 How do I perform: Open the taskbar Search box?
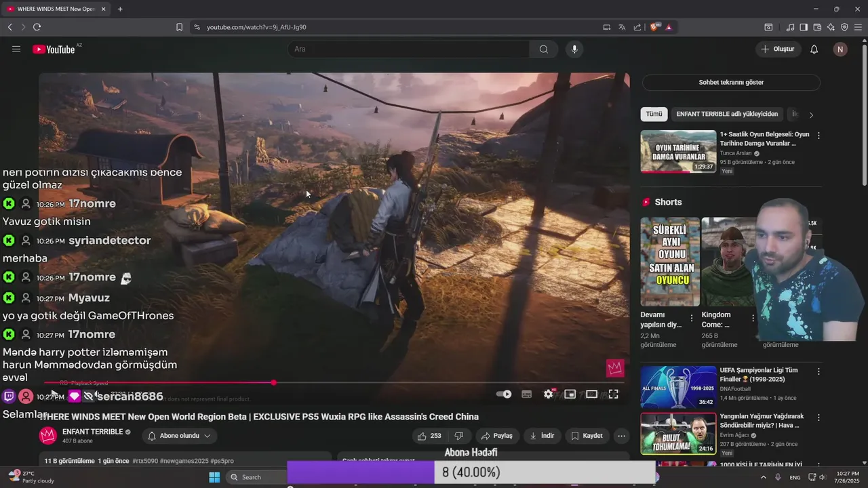tap(258, 477)
